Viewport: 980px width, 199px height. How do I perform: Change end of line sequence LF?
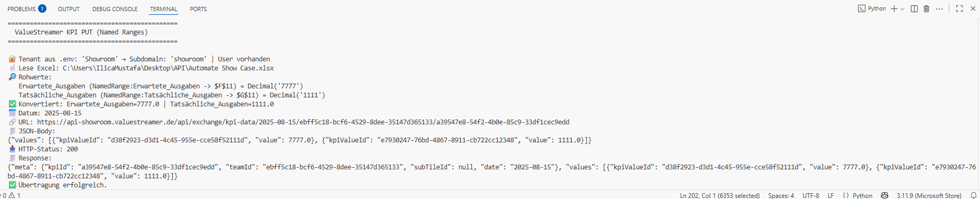tap(831, 196)
